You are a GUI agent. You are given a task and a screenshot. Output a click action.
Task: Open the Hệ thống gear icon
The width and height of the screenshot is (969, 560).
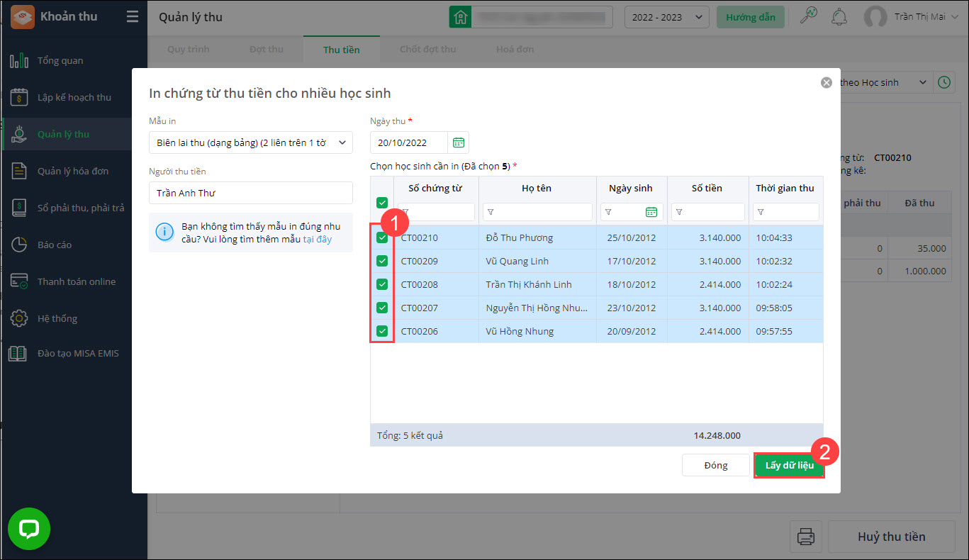point(19,318)
